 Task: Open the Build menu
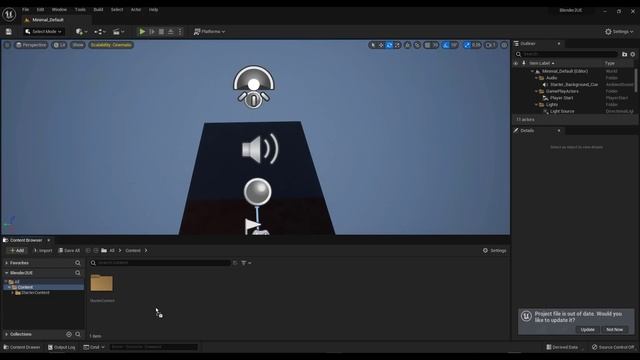pyautogui.click(x=98, y=9)
